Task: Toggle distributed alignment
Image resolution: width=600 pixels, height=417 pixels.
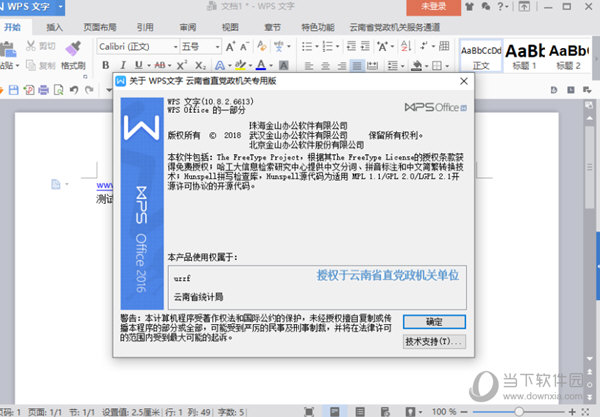Action: coord(372,66)
